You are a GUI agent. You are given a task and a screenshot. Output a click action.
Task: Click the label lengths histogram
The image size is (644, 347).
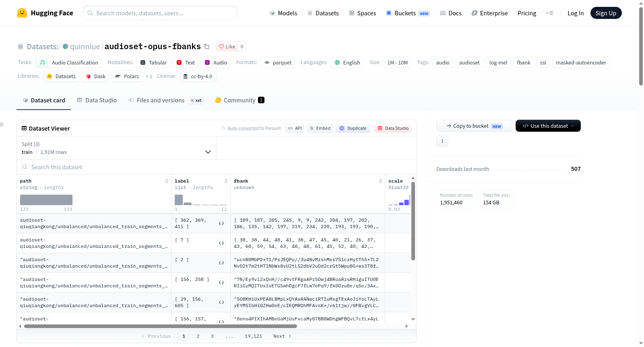[x=201, y=200]
